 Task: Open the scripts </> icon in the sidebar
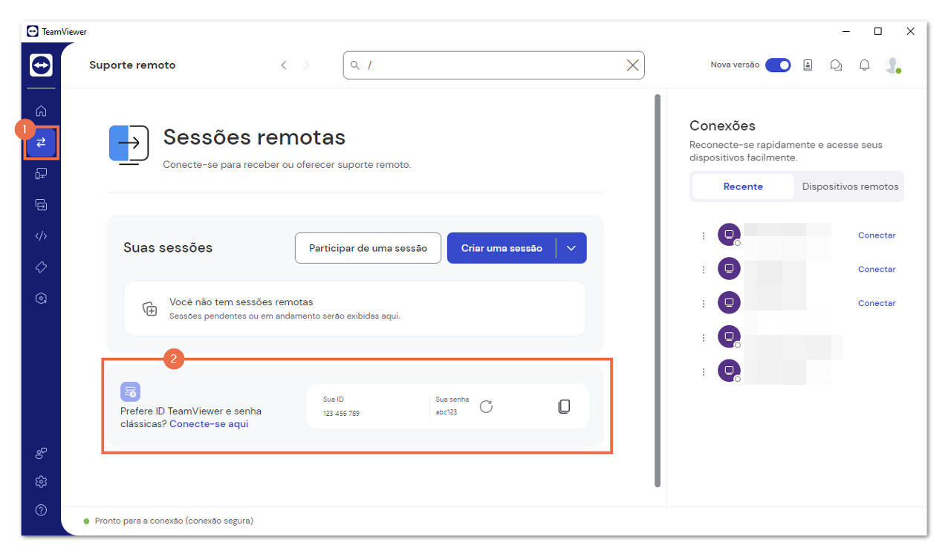(x=41, y=235)
